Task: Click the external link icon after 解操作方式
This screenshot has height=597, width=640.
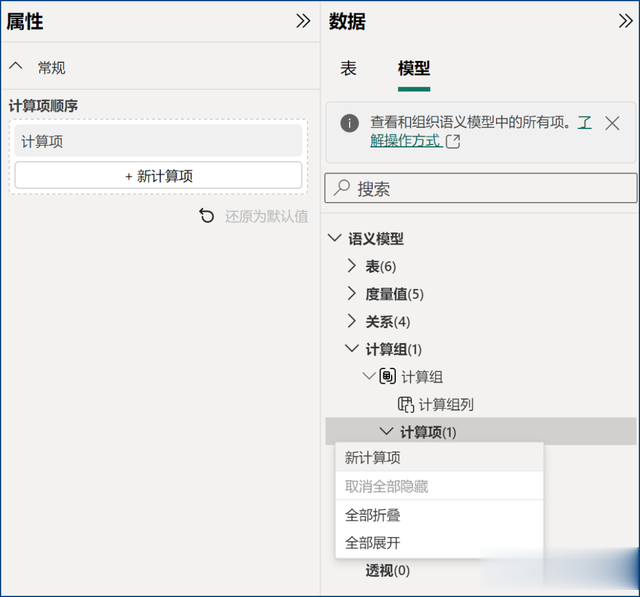Action: (x=453, y=142)
